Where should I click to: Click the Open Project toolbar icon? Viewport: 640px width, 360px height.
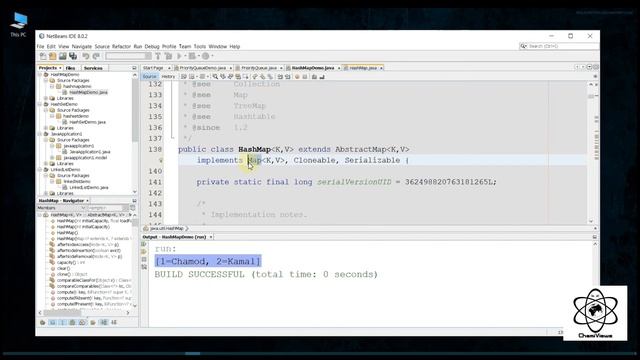point(62,56)
